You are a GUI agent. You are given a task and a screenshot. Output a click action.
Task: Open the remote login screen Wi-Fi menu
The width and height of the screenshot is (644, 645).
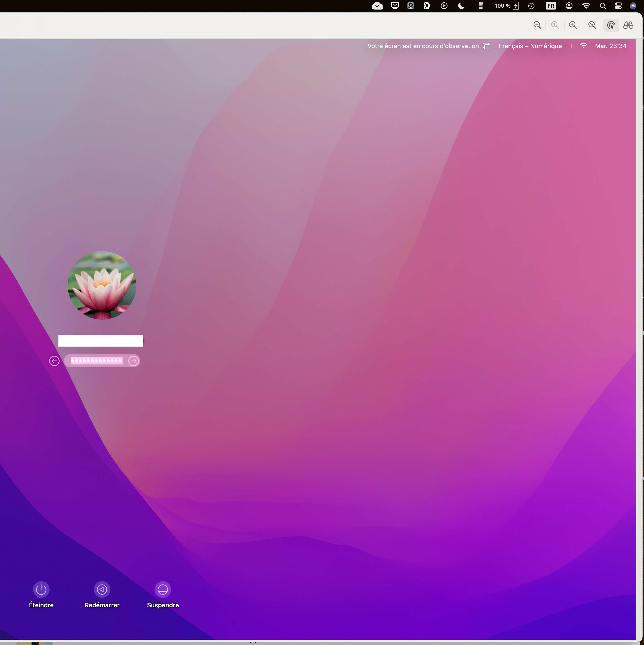tap(584, 46)
